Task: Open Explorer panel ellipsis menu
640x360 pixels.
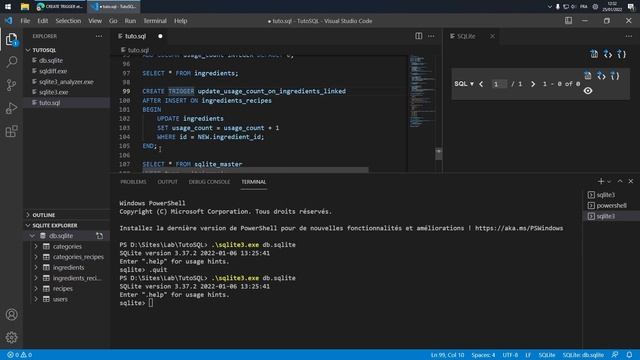Action: pos(99,36)
